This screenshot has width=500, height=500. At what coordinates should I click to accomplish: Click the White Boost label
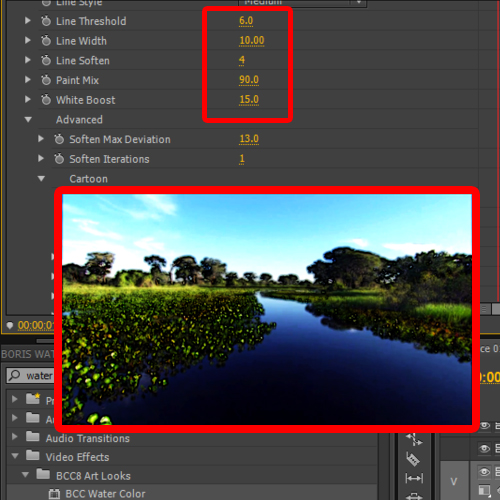85,100
